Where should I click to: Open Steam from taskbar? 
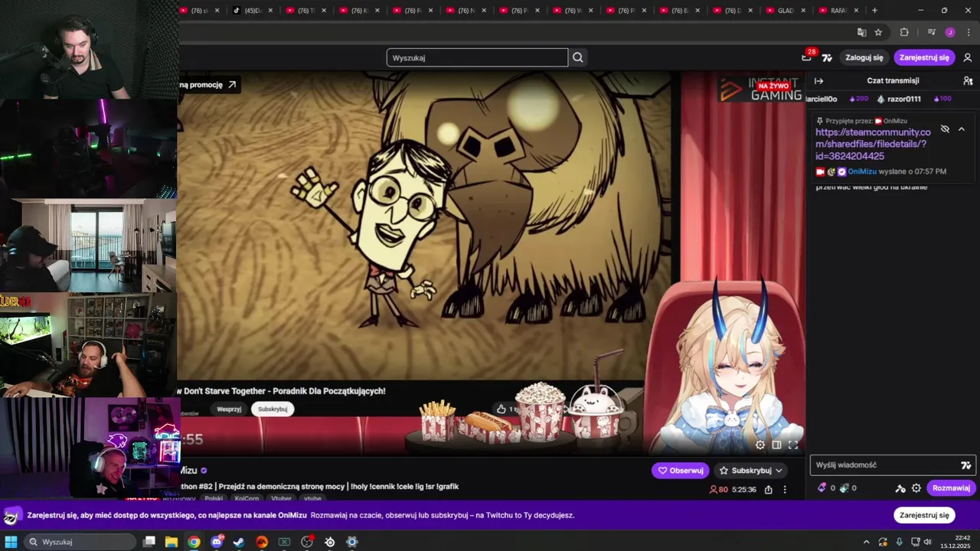[x=239, y=542]
